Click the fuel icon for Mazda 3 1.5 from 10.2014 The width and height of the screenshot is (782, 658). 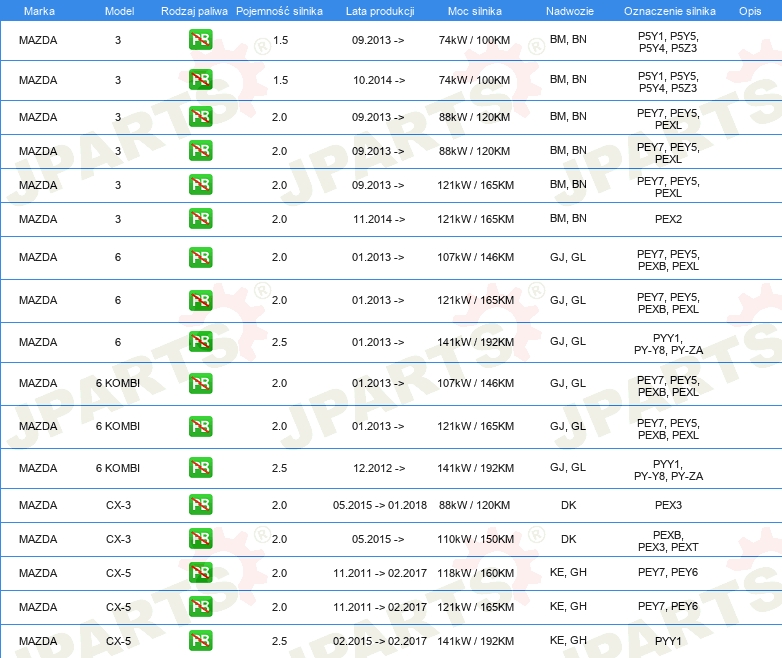[200, 80]
